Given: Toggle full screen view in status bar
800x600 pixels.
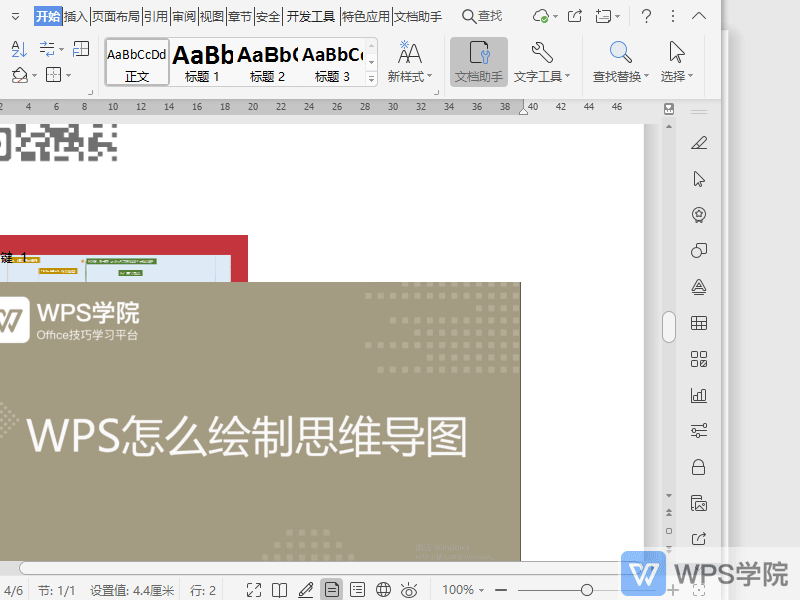Looking at the screenshot, I should tap(255, 589).
